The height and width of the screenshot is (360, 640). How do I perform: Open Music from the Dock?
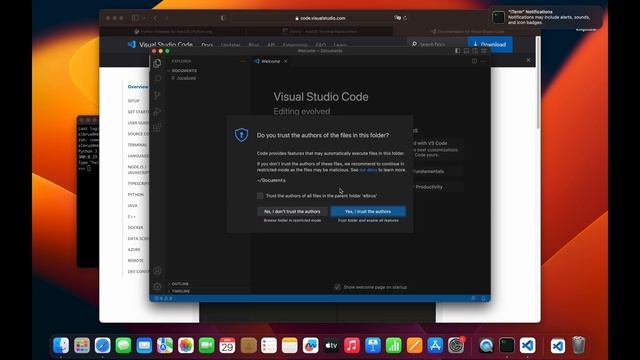[x=352, y=345]
